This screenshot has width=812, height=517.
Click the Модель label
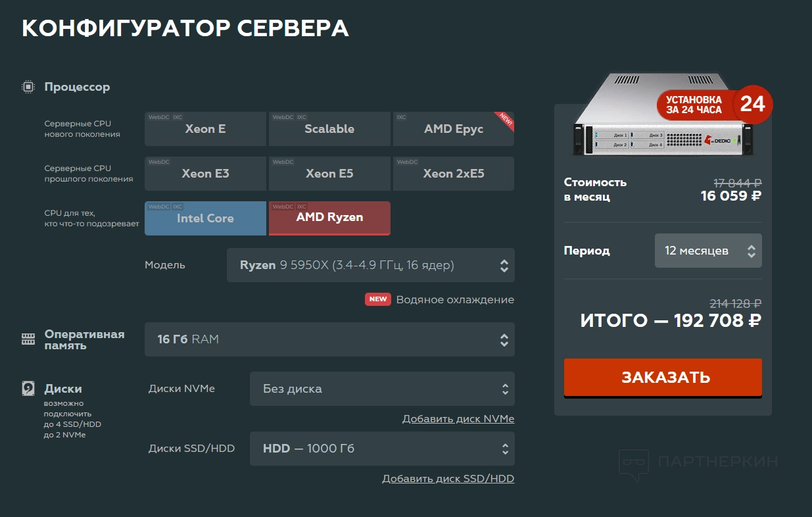point(165,265)
